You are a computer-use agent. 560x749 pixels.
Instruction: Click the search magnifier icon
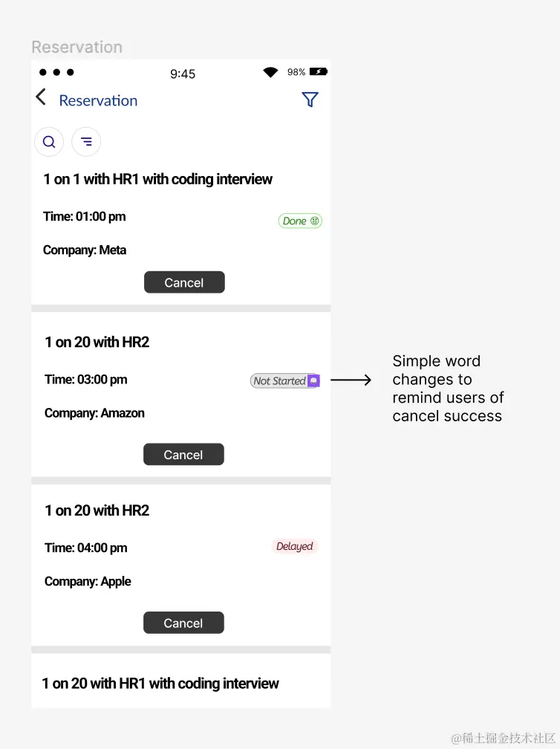coord(49,142)
